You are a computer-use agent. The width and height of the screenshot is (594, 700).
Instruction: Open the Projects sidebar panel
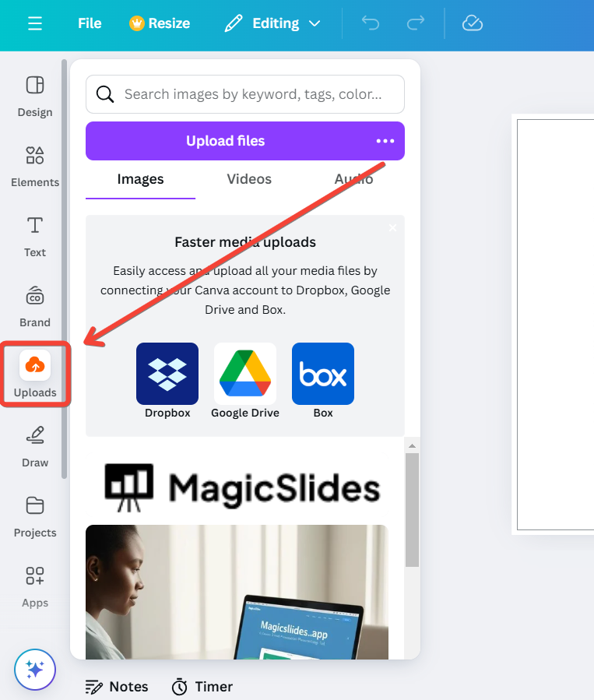(x=35, y=517)
